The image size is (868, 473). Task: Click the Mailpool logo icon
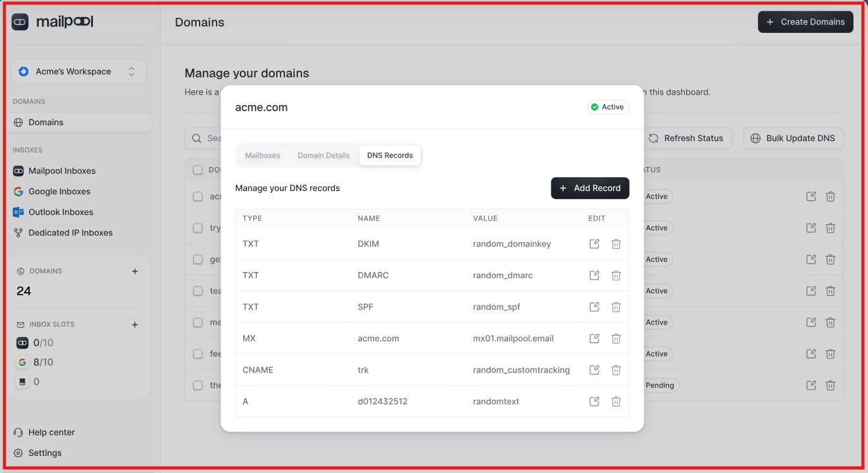pos(20,21)
